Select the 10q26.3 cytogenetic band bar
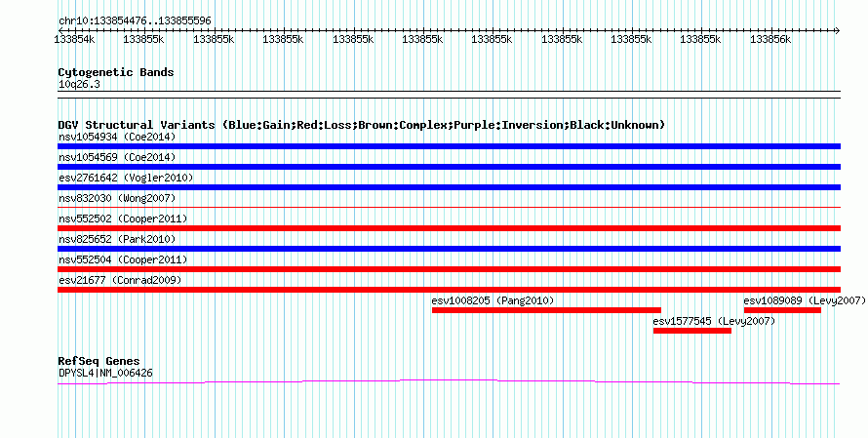This screenshot has width=868, height=438. [x=449, y=95]
